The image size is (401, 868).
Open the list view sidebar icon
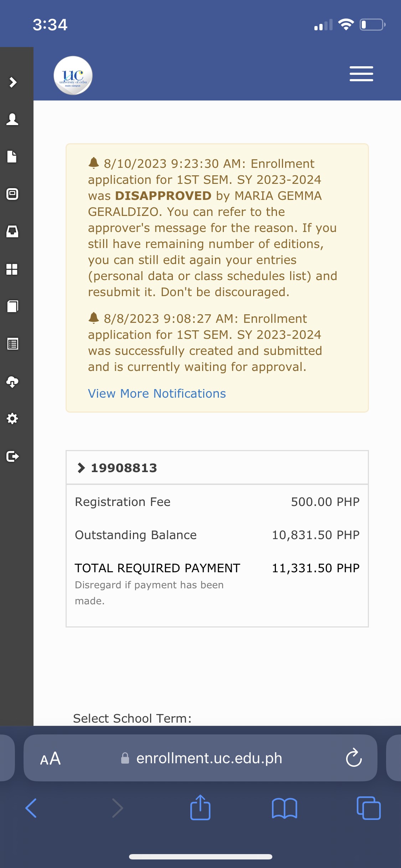click(x=13, y=344)
